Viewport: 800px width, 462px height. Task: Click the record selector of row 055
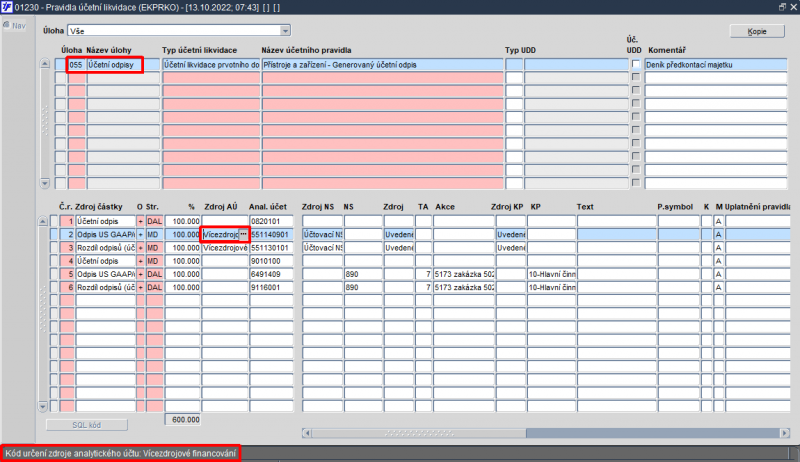[61, 65]
